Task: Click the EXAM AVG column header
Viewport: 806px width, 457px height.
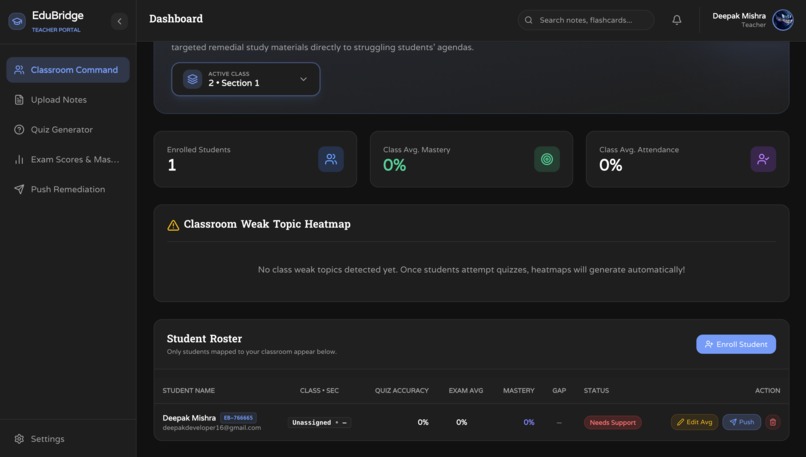Action: pos(466,391)
